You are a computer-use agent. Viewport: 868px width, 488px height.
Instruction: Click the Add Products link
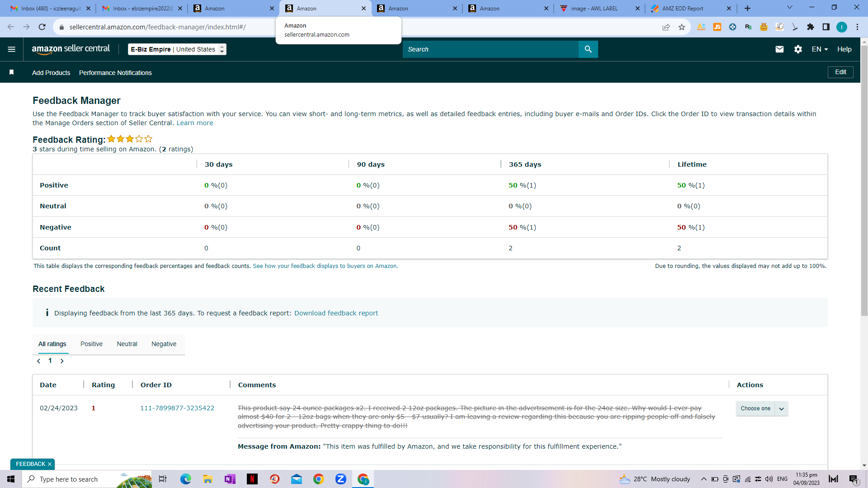coord(51,73)
